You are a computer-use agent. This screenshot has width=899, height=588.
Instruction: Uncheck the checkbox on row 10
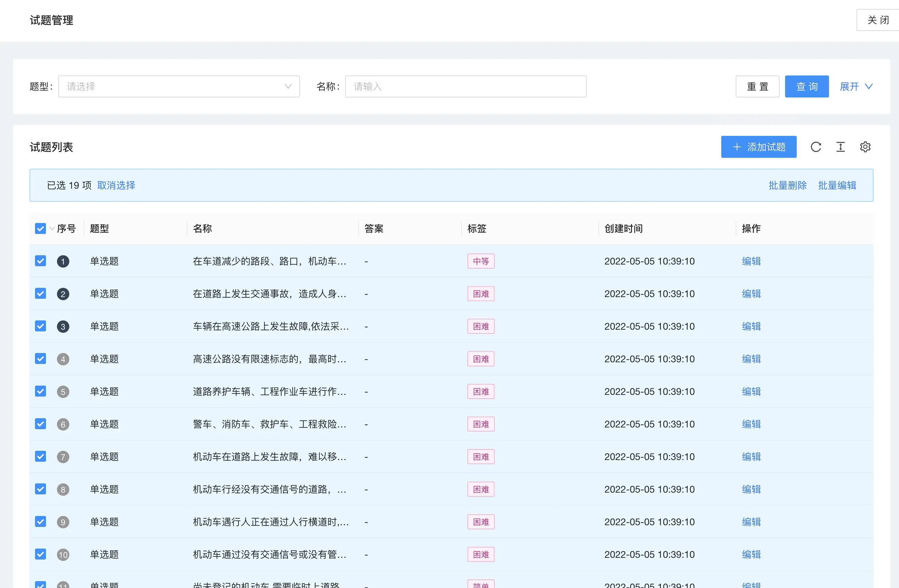pos(40,554)
